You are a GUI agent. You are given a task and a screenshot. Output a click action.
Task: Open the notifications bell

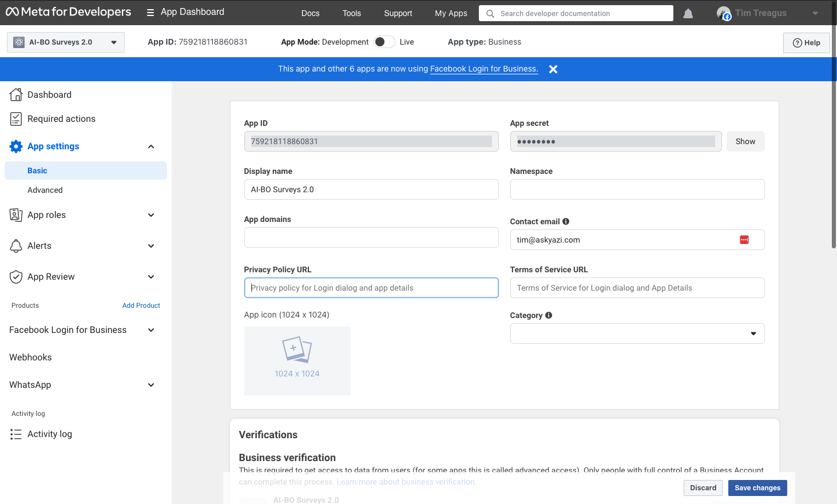click(x=688, y=13)
